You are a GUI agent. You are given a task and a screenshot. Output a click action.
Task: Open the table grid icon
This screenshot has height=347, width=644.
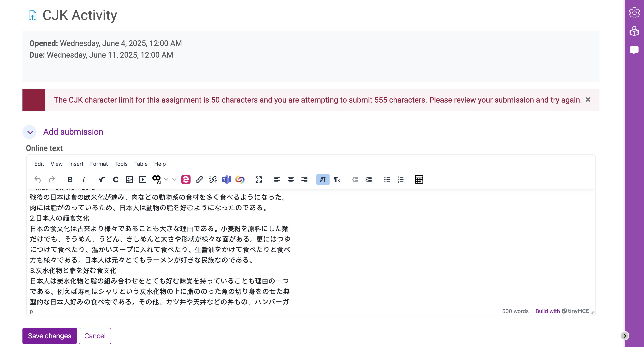pos(419,179)
